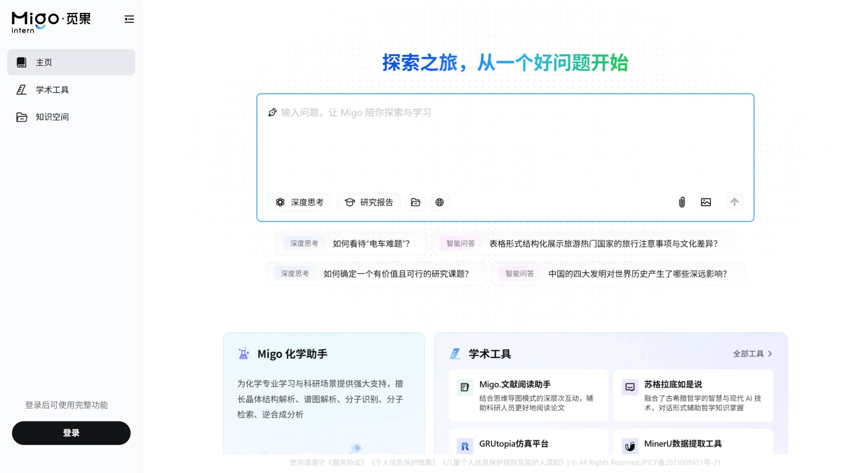Image resolution: width=868 pixels, height=473 pixels.
Task: Toggle the web search globe icon
Action: [x=439, y=202]
